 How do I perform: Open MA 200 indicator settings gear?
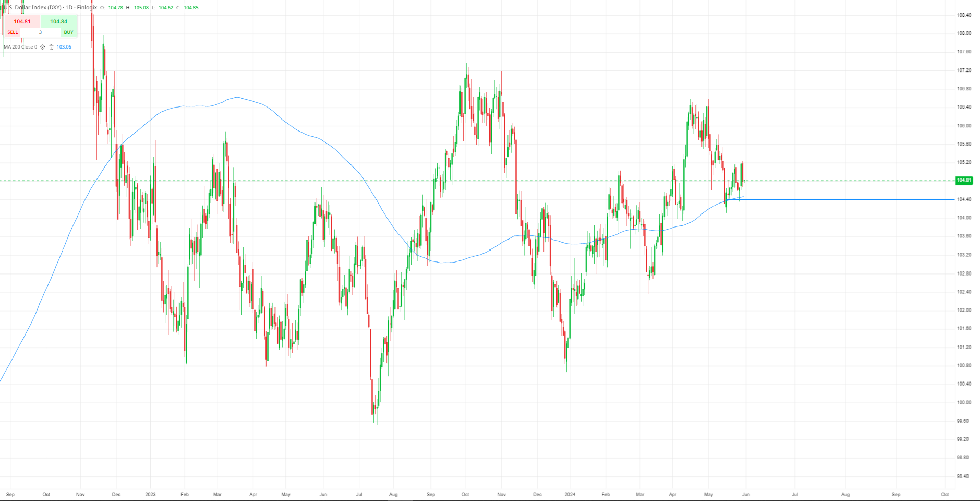[43, 47]
